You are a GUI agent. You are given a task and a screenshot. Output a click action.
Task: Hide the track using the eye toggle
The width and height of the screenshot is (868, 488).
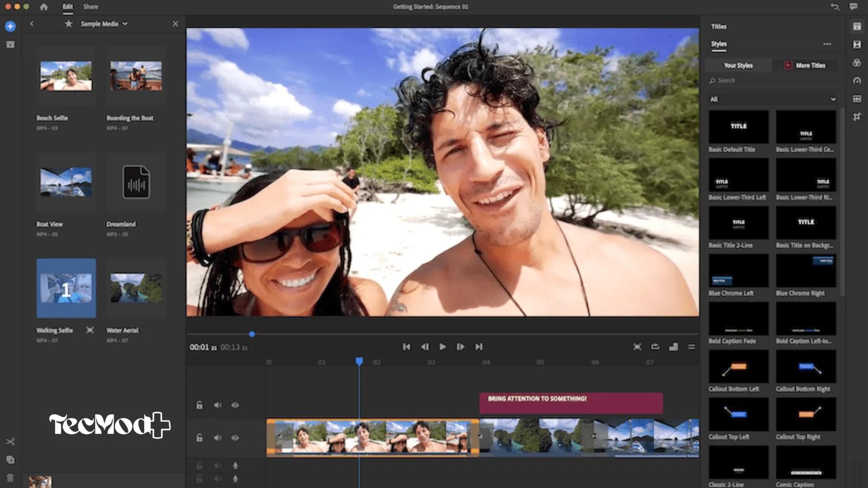point(235,437)
